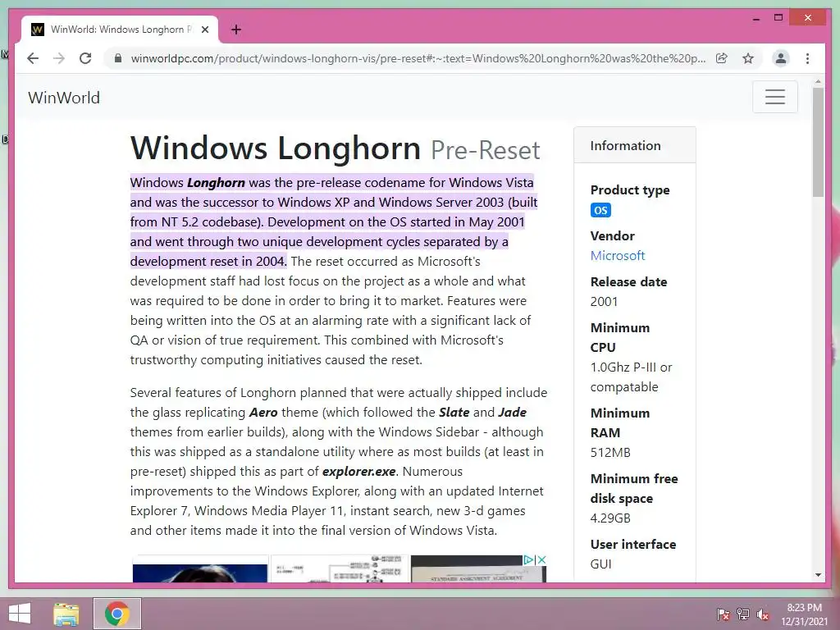Open a new tab with the plus button
The width and height of the screenshot is (840, 630).
coord(235,30)
